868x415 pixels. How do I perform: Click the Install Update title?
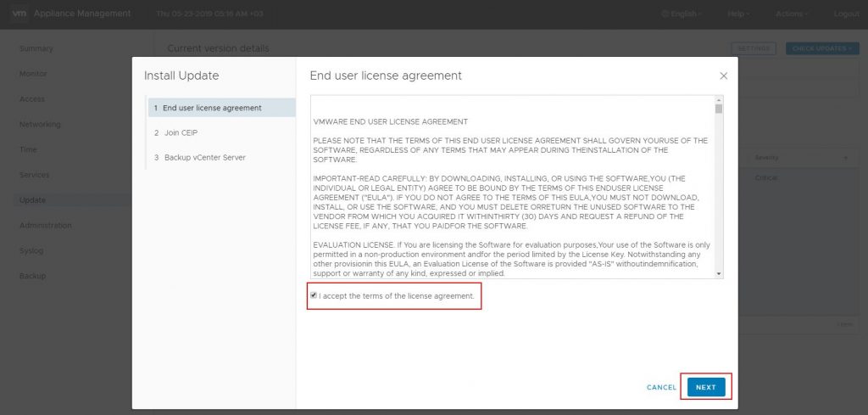[x=181, y=76]
